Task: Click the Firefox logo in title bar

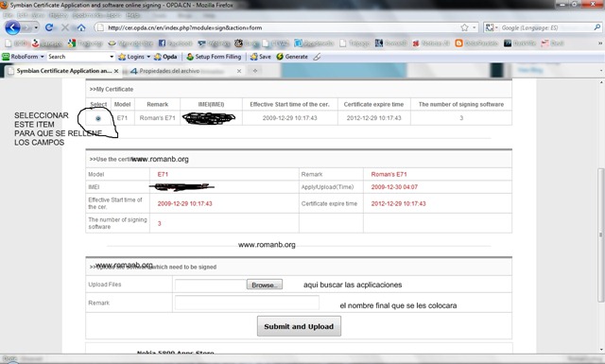Action: pyautogui.click(x=4, y=5)
